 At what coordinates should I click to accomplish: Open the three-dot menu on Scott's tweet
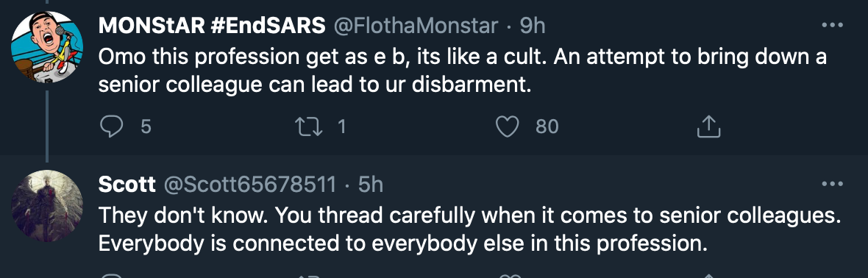[x=832, y=184]
